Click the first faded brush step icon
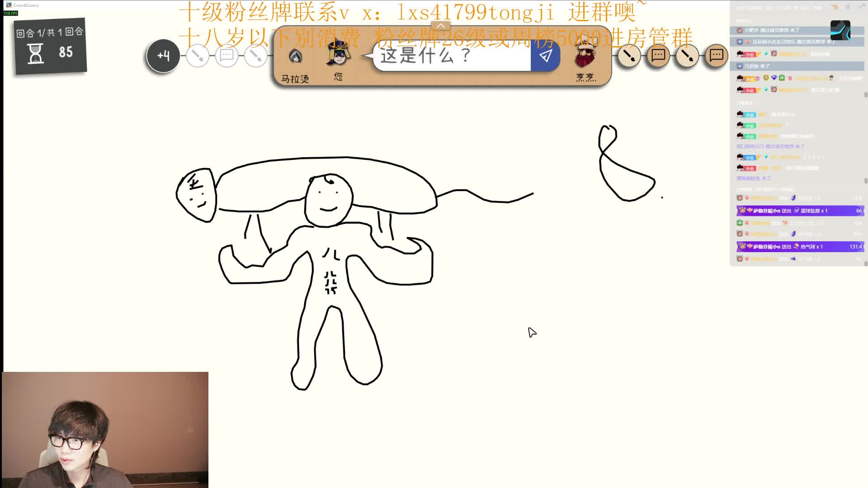 point(197,56)
